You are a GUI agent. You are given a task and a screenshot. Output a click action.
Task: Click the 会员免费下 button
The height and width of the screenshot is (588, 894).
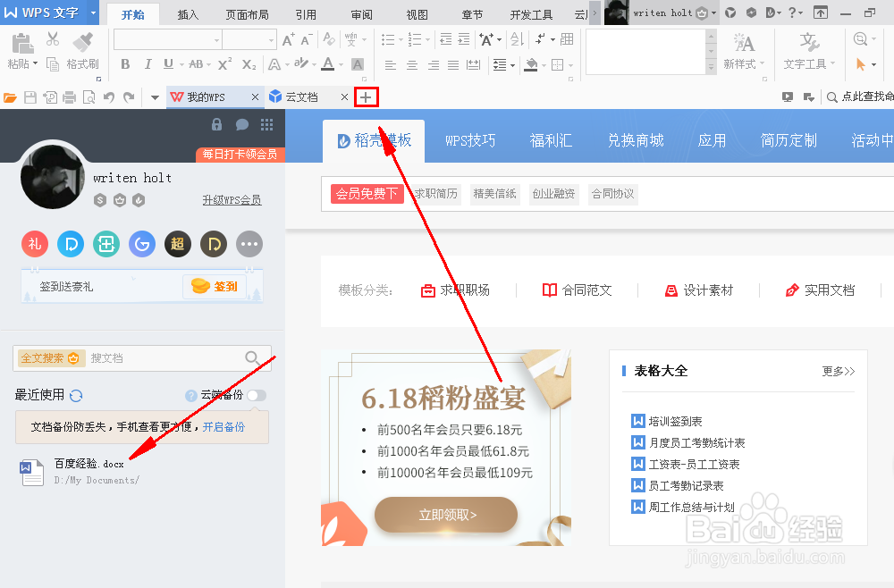[367, 194]
